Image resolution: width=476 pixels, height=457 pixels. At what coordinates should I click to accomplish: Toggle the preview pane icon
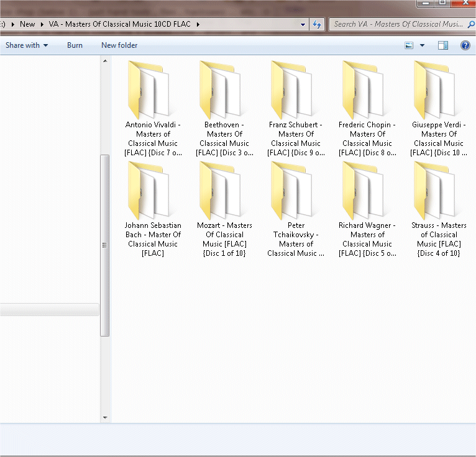pyautogui.click(x=443, y=45)
